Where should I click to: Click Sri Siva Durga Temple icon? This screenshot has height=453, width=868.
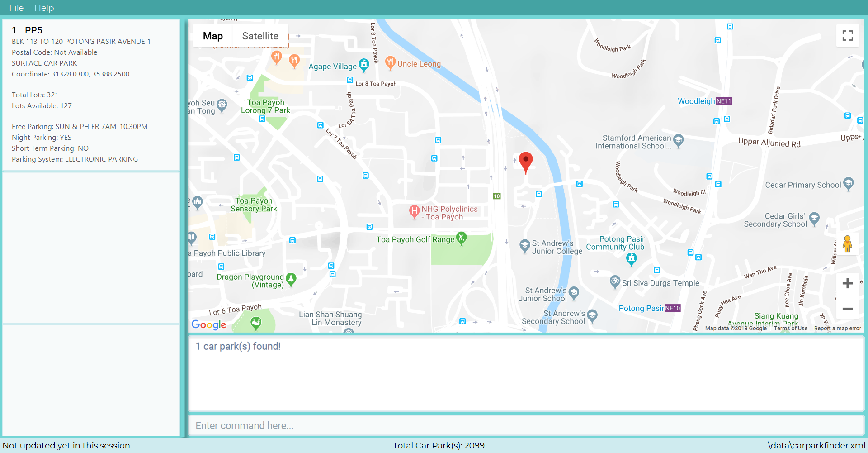pos(615,282)
